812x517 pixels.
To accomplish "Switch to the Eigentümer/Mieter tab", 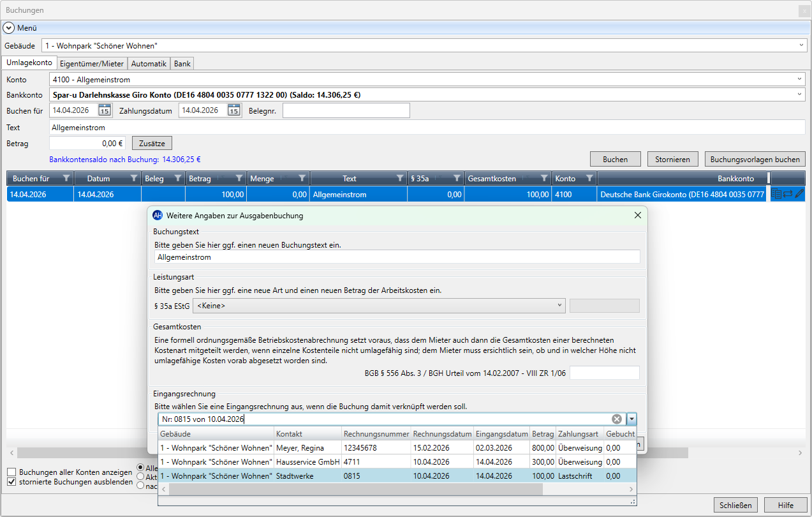I will (92, 64).
